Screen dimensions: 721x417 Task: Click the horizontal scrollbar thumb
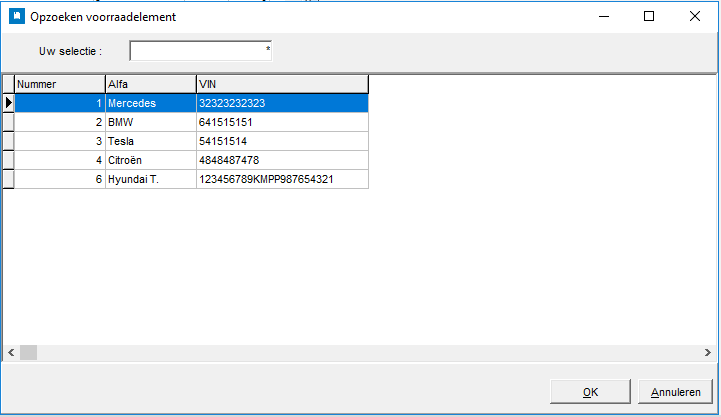point(28,353)
